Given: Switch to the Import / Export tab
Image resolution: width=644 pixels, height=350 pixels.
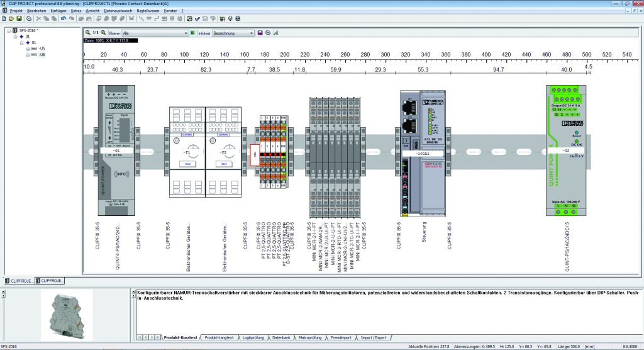Looking at the screenshot, I should coord(372,338).
